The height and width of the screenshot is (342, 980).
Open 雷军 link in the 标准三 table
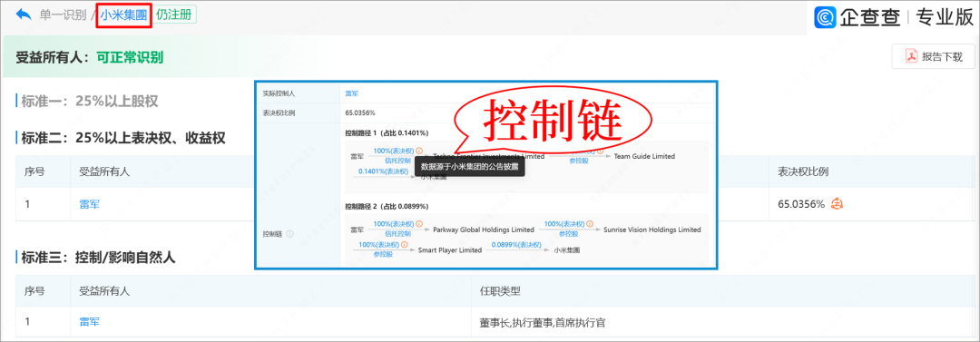[89, 322]
